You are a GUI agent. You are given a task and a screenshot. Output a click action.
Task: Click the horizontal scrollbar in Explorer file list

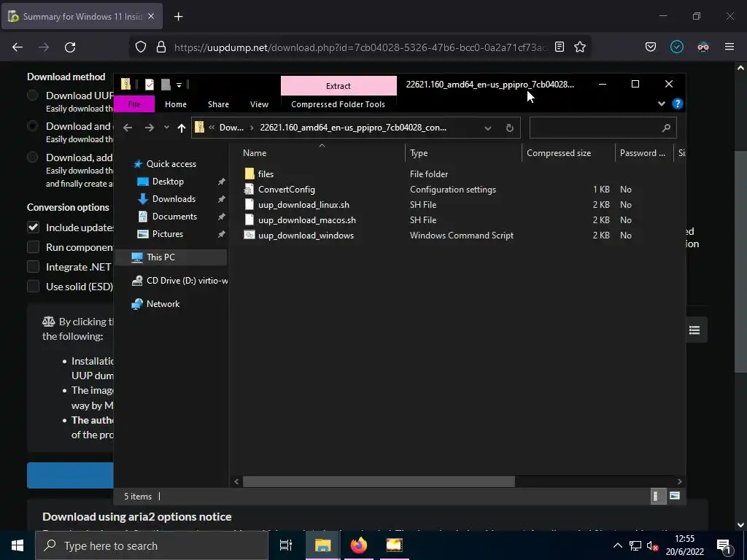[379, 481]
